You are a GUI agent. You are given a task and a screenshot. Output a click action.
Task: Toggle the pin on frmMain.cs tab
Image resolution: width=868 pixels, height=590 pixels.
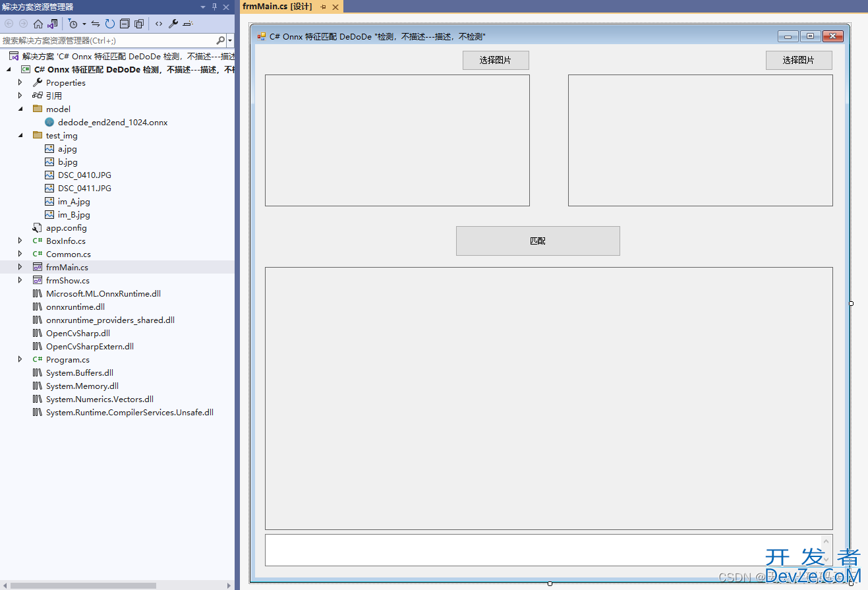pyautogui.click(x=323, y=7)
